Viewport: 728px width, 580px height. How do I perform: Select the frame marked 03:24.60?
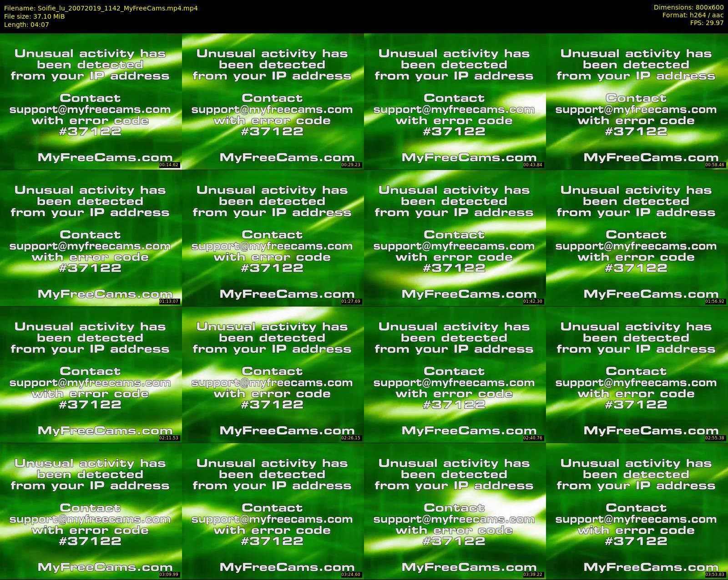click(273, 511)
